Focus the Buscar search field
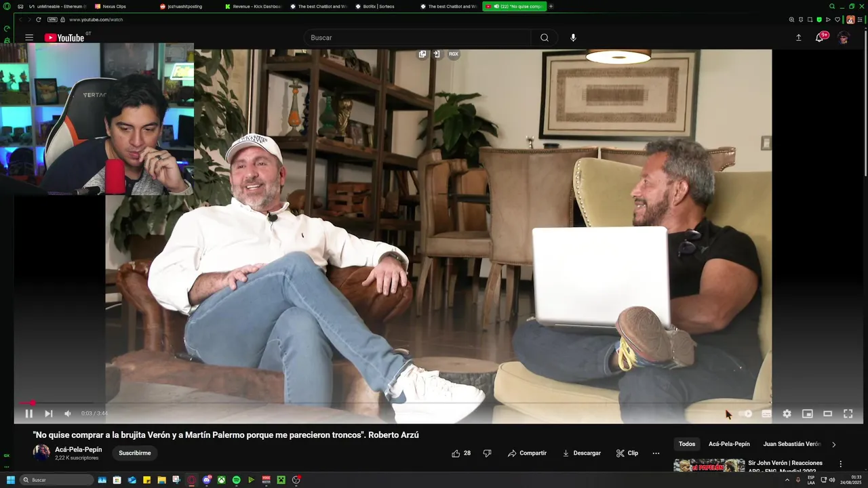Viewport: 868px width, 488px height. click(417, 38)
